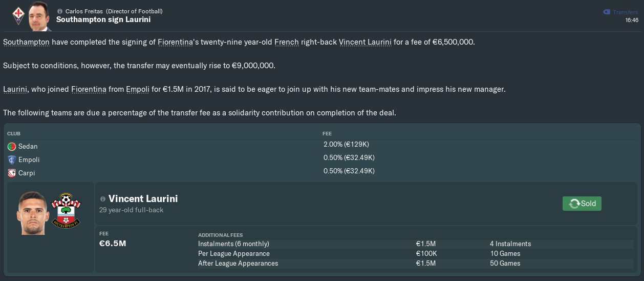Click the Sedan club badge
Screen dimensions: 644x281
(12, 147)
